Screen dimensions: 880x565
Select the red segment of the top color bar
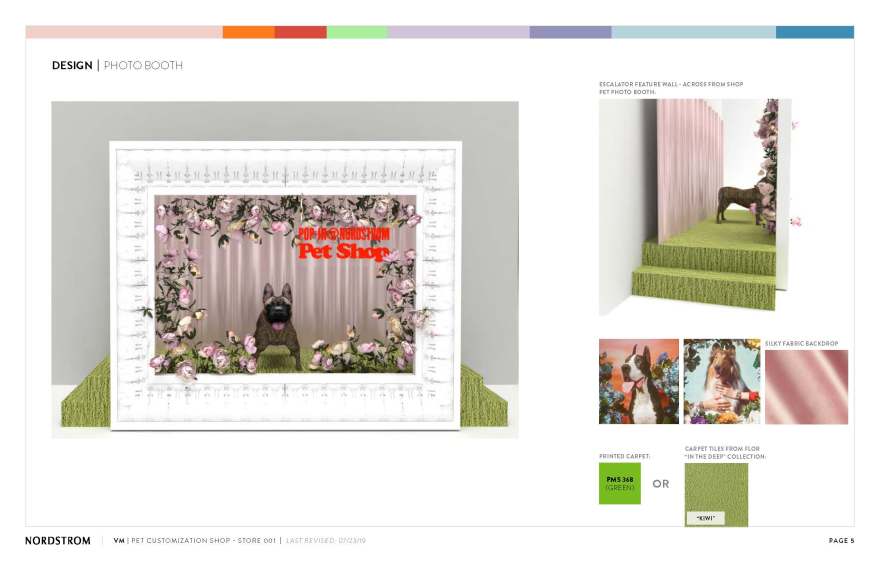[300, 32]
